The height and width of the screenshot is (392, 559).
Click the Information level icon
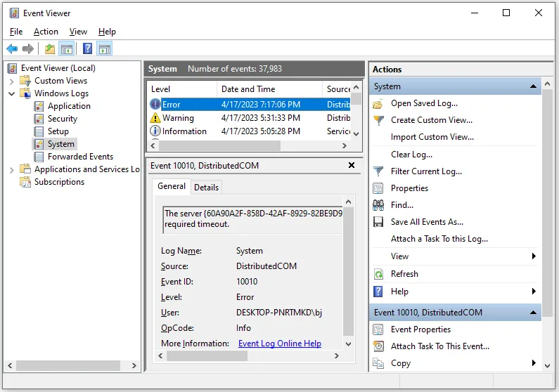(x=155, y=131)
